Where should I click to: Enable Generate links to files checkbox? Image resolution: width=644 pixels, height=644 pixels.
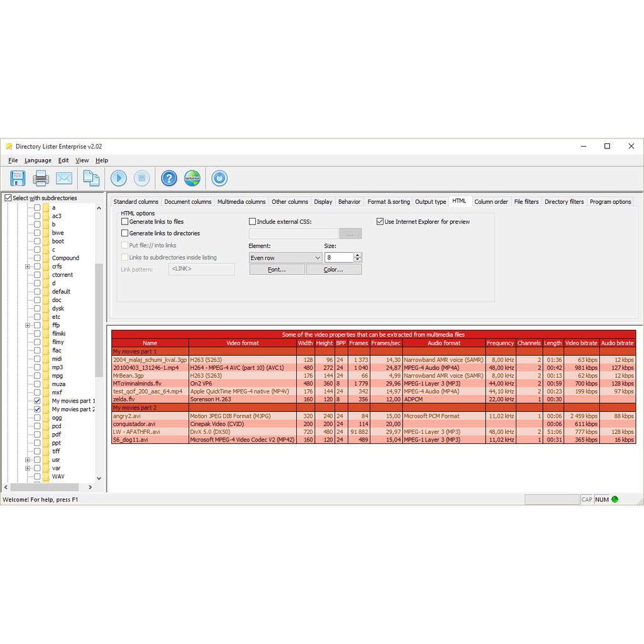[x=125, y=222]
